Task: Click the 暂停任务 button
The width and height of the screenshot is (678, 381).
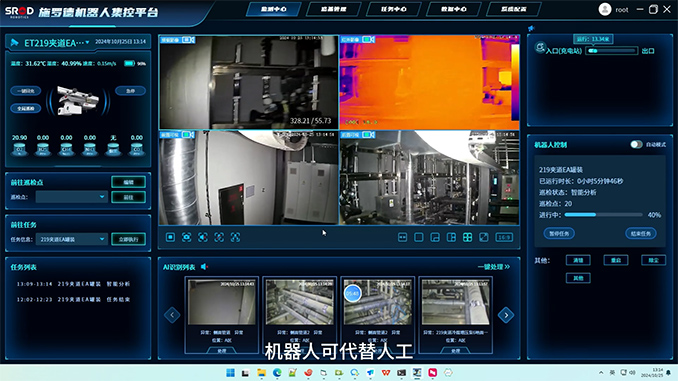Action: (x=559, y=234)
